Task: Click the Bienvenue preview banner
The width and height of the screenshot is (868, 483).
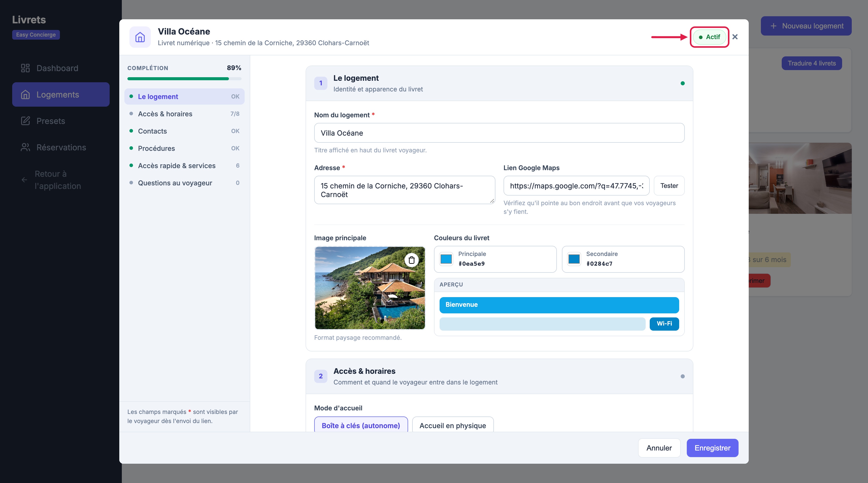Action: (559, 305)
